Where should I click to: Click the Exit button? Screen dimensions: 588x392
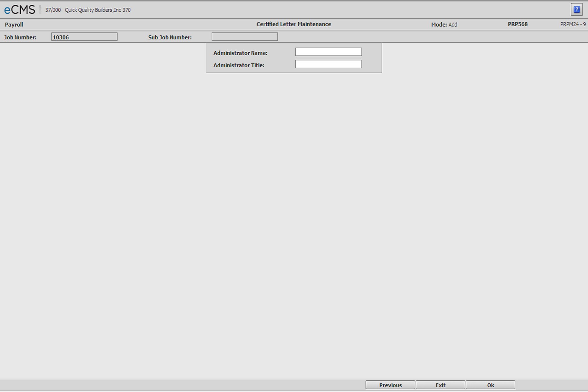click(440, 385)
